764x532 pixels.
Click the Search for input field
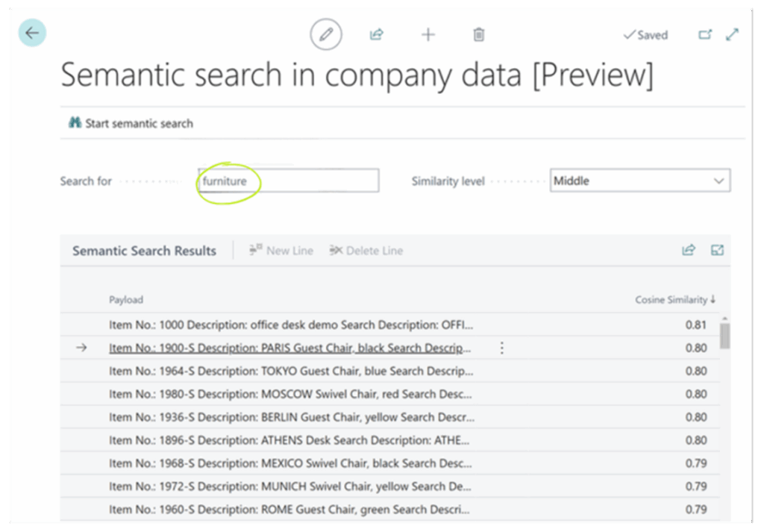[x=289, y=181]
